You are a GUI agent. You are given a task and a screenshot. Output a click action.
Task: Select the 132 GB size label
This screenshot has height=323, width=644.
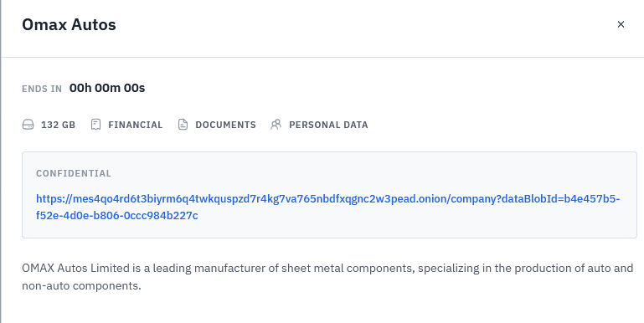click(59, 125)
